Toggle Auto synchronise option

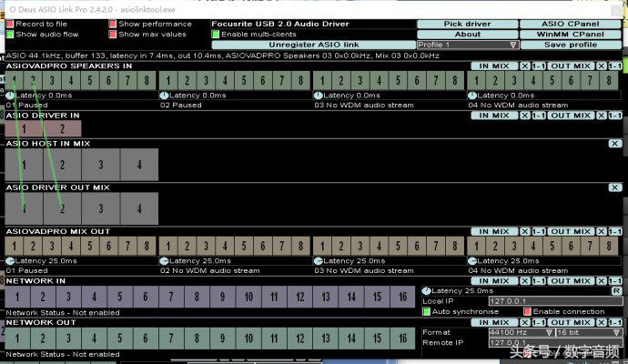426,311
